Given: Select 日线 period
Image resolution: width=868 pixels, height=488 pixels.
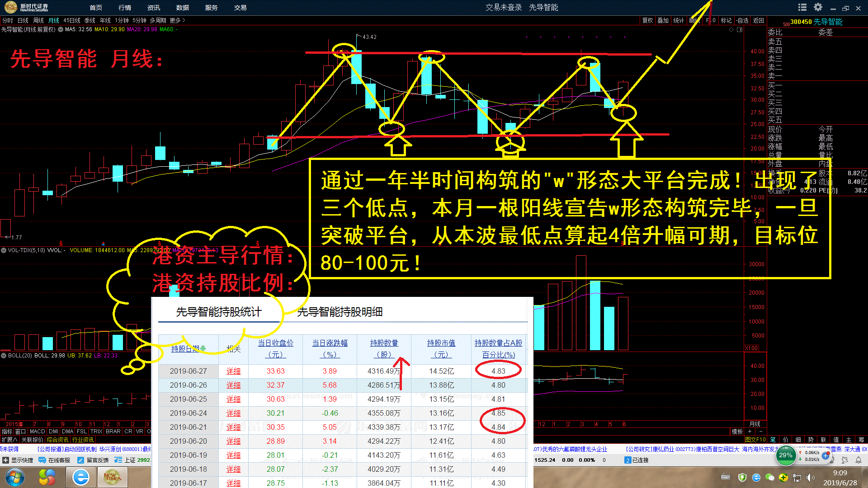Looking at the screenshot, I should (x=23, y=20).
